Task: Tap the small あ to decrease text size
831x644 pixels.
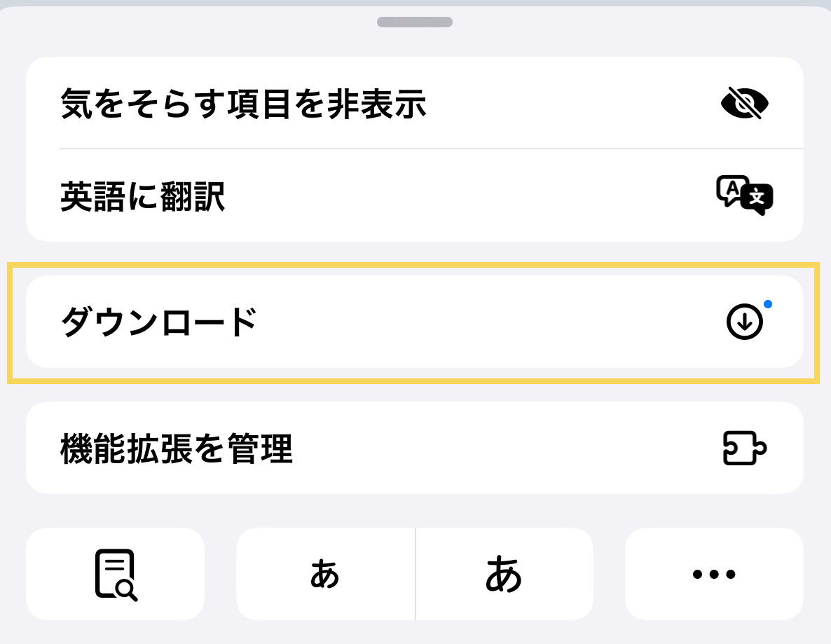Action: click(x=325, y=575)
